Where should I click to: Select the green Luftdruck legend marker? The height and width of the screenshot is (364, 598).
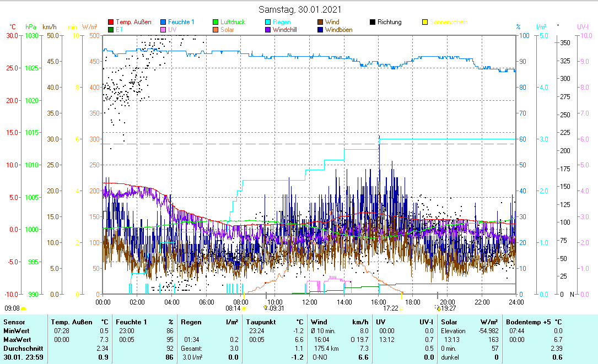(x=216, y=23)
